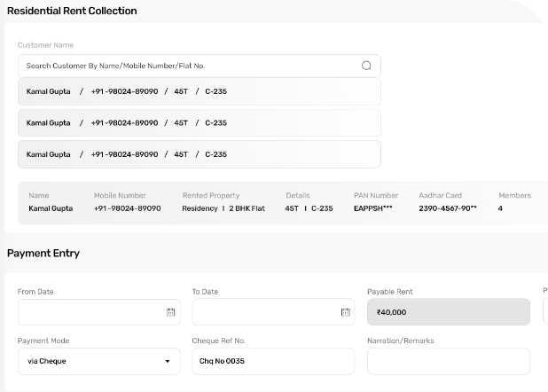Click the Narration/Remarks input field

pos(449,361)
